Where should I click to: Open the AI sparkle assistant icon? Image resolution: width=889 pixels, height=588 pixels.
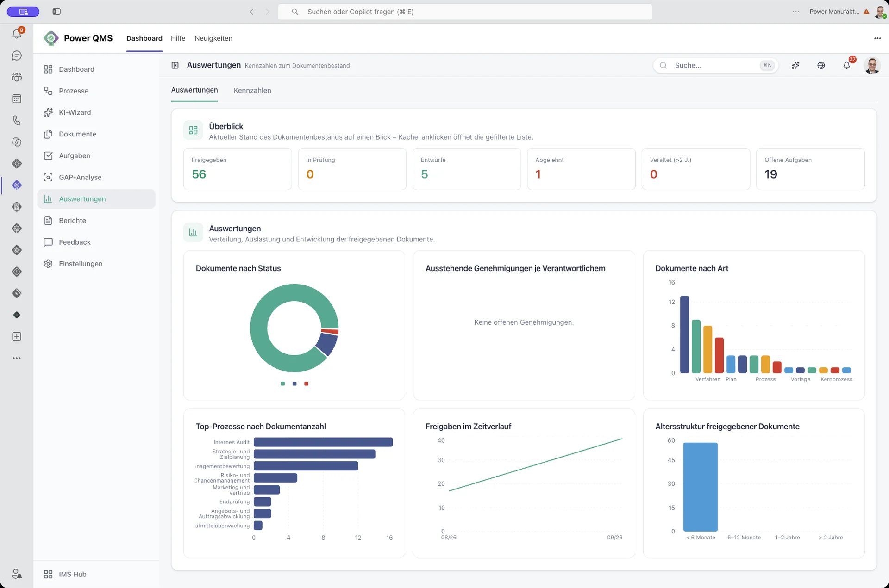tap(795, 65)
